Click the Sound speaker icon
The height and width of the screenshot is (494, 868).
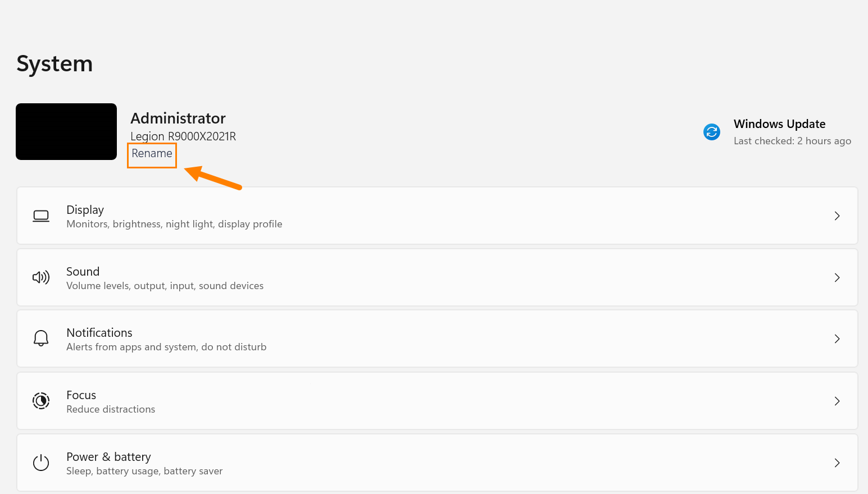click(x=41, y=277)
